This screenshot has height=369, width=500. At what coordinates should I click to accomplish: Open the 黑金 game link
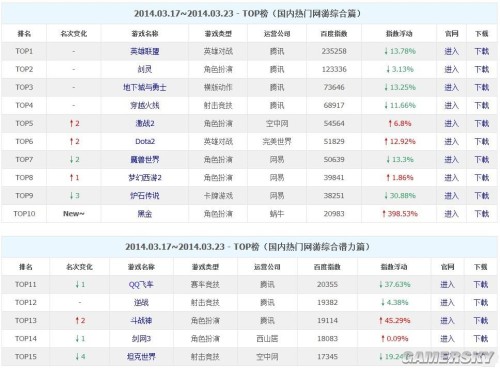click(145, 214)
